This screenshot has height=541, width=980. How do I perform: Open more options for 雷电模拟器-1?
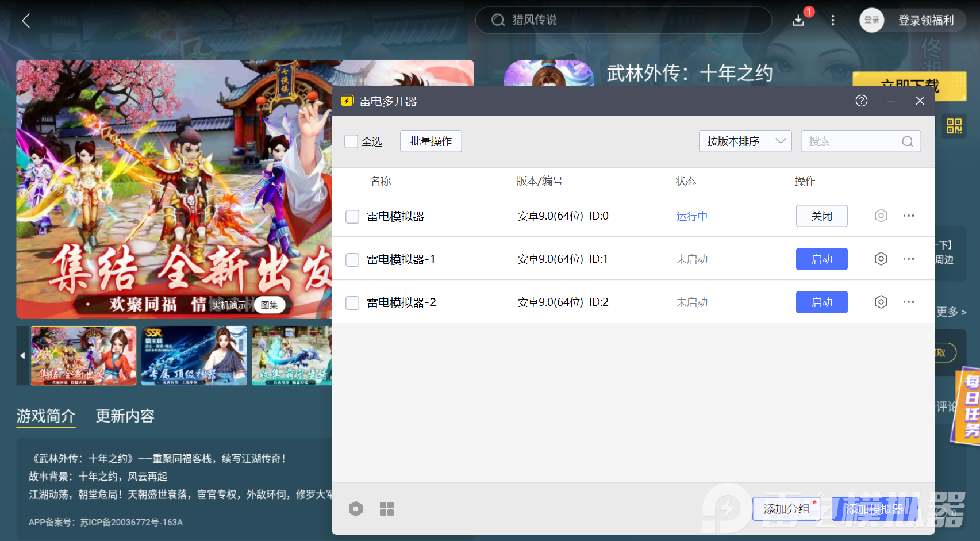coord(909,259)
